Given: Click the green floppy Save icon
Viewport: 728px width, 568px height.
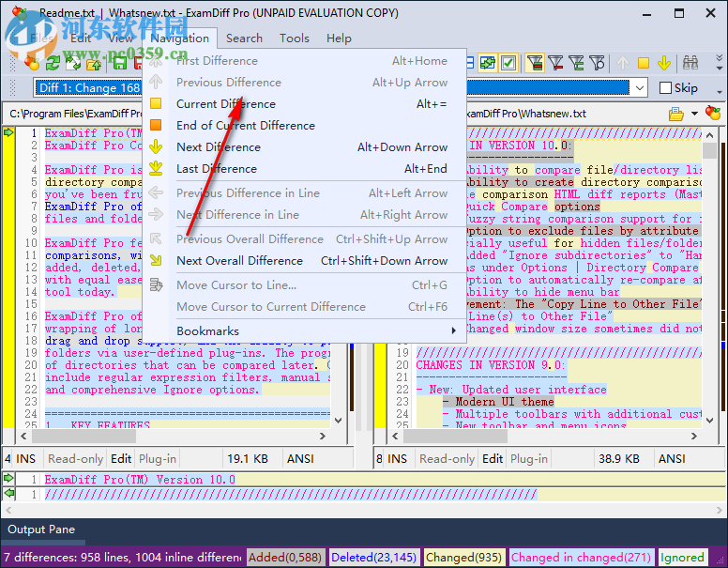Looking at the screenshot, I should 120,63.
